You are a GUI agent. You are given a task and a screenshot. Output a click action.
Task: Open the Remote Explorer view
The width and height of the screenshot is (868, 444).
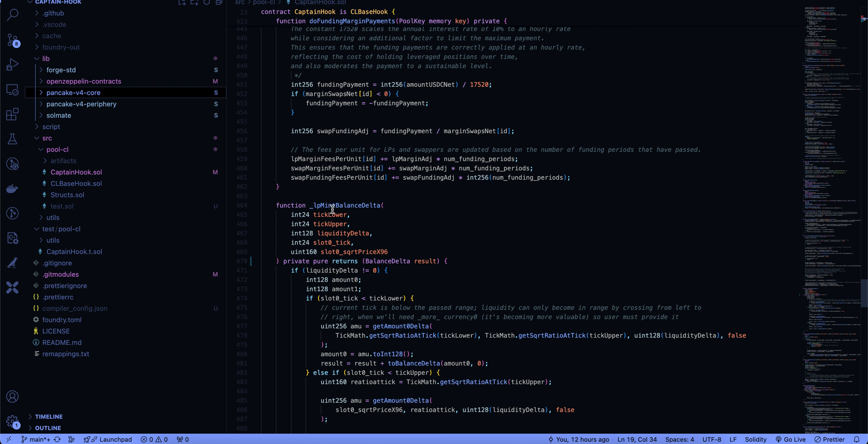(x=12, y=89)
